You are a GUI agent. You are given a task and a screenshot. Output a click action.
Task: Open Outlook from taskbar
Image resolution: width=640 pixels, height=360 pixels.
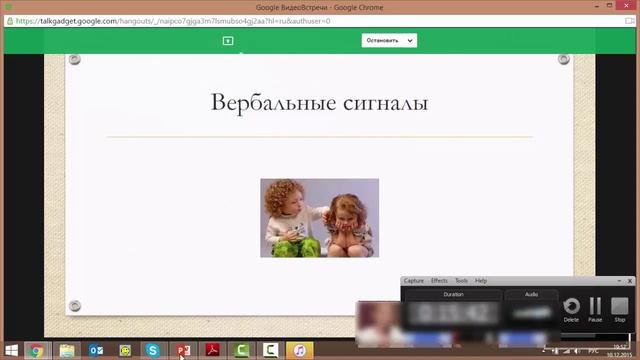(x=96, y=351)
